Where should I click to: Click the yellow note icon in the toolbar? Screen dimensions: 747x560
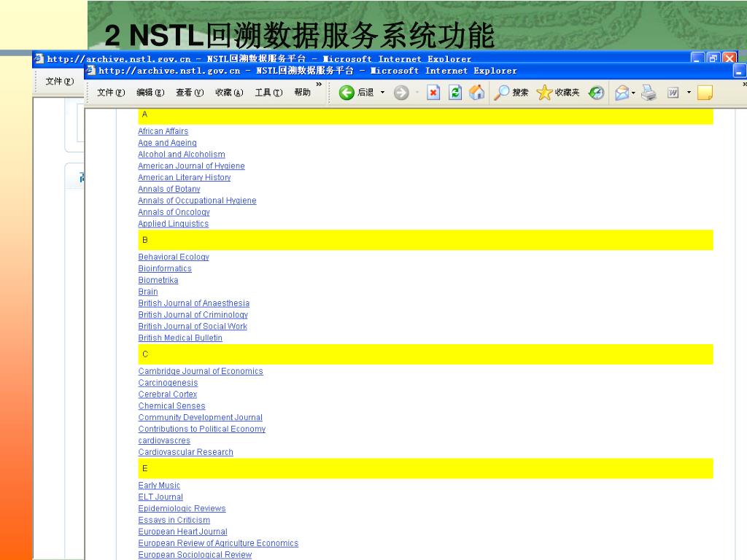(x=705, y=93)
